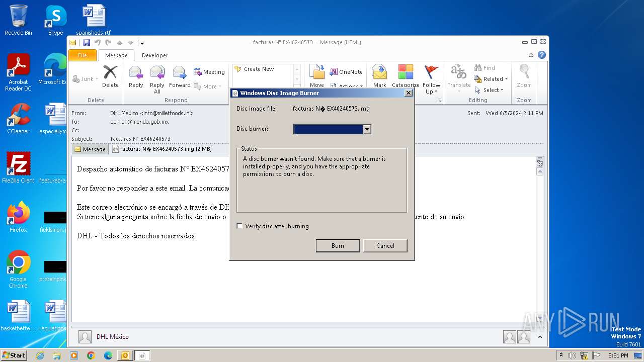Minimize the ribbon with the caret arrow

531,55
